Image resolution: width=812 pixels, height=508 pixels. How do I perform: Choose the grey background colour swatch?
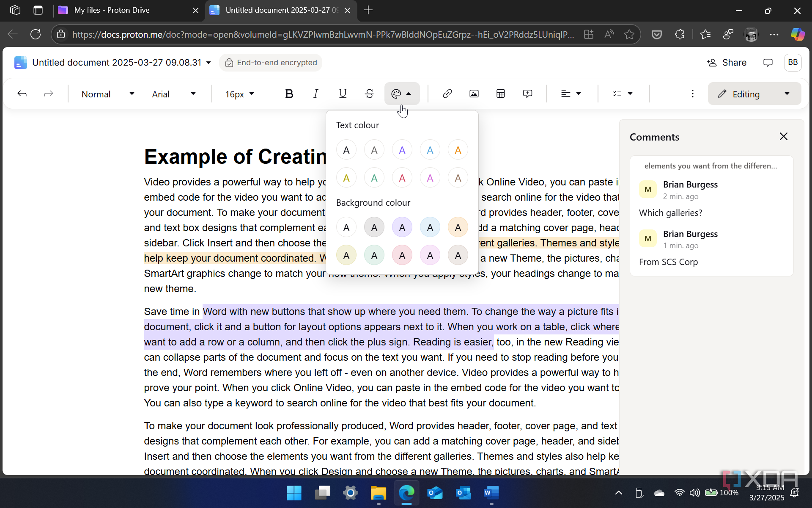coord(374,228)
